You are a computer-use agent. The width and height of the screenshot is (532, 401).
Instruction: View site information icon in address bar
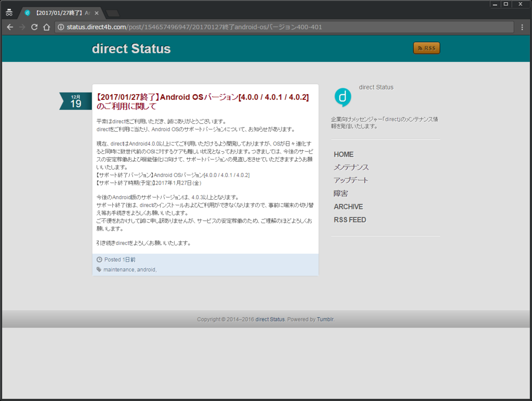tap(61, 27)
